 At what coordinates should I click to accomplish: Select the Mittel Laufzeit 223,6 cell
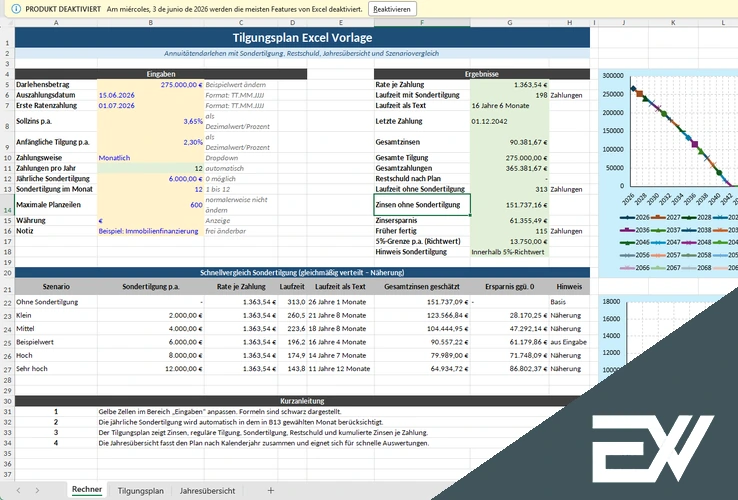[292, 329]
